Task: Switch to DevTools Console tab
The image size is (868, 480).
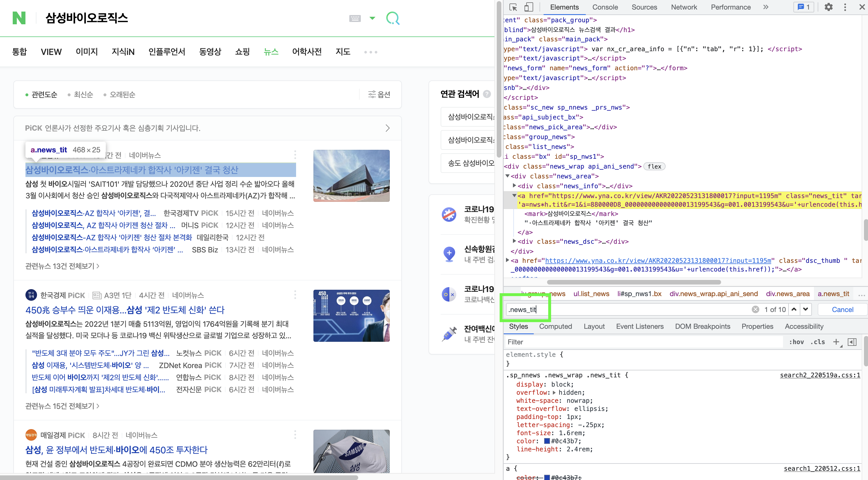Action: tap(605, 7)
